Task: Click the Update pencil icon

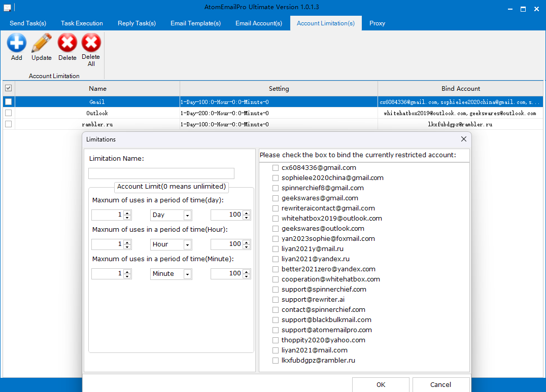Action: pyautogui.click(x=42, y=43)
